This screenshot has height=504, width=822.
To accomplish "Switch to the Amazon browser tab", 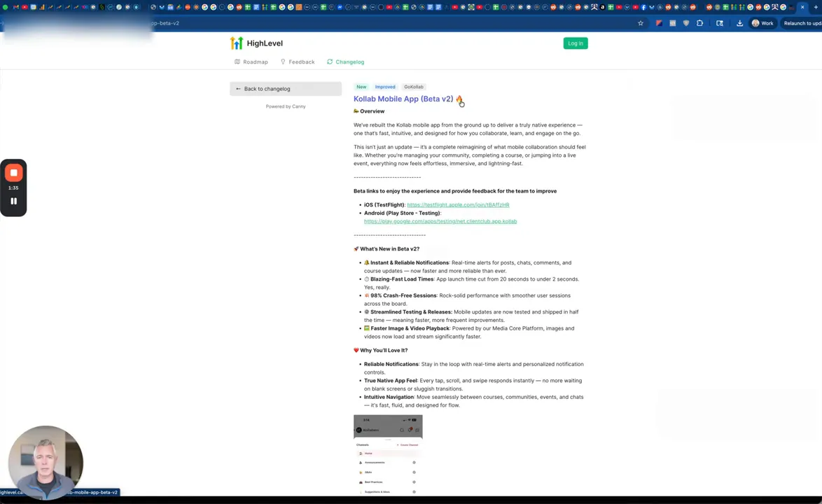I will tap(602, 7).
